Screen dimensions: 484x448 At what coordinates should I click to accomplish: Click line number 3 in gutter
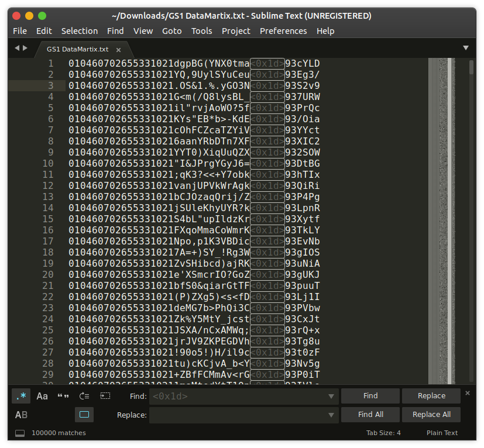click(50, 86)
